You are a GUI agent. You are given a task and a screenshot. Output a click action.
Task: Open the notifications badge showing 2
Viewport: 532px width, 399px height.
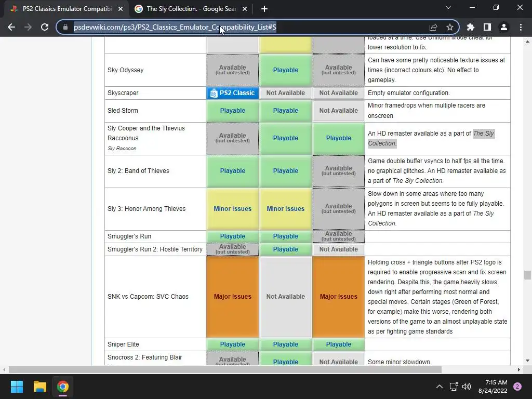click(x=517, y=387)
